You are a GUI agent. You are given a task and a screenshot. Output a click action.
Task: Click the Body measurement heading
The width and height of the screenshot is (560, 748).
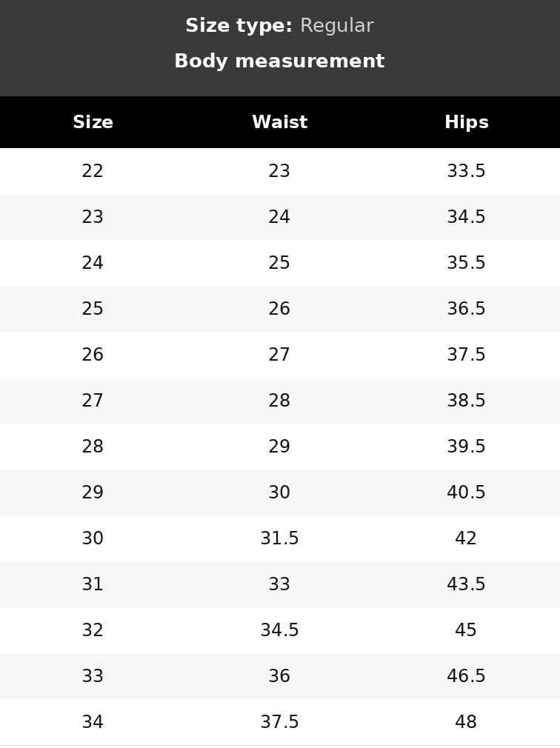click(279, 61)
